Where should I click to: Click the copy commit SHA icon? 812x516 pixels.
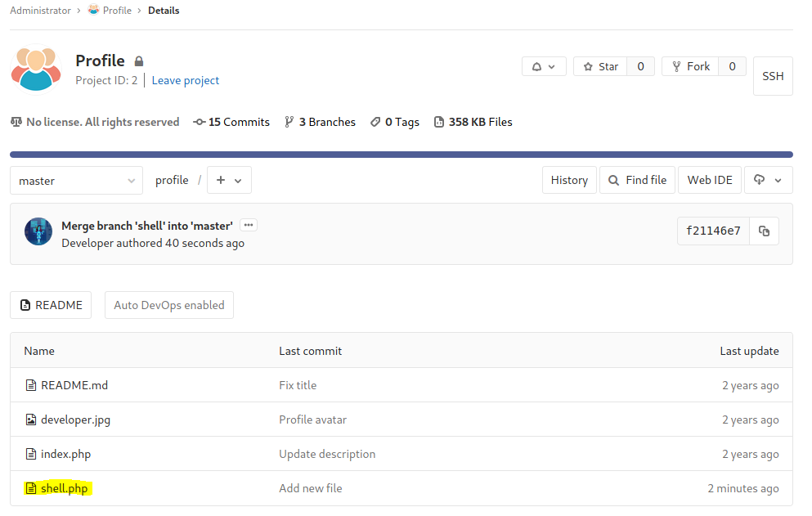tap(764, 231)
